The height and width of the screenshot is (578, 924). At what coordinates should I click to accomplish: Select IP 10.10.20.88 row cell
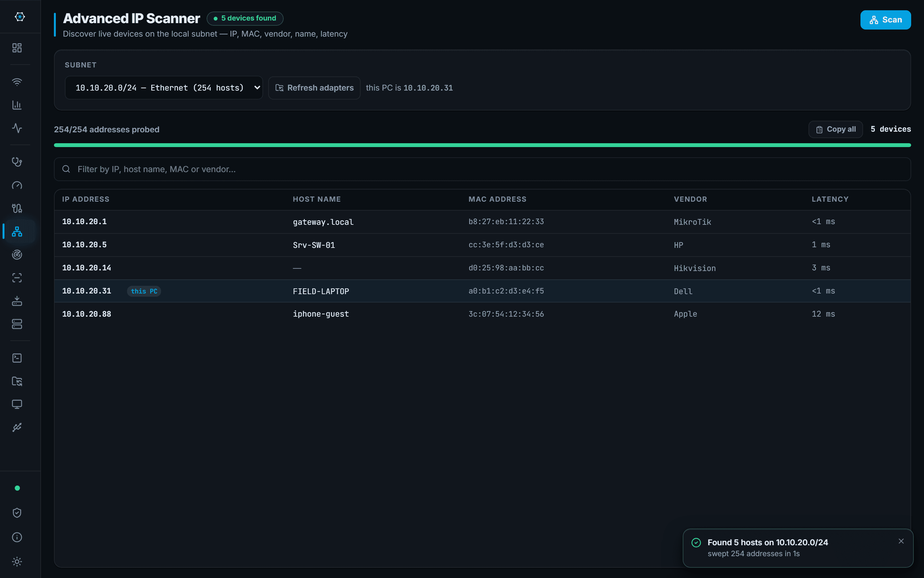(x=87, y=314)
